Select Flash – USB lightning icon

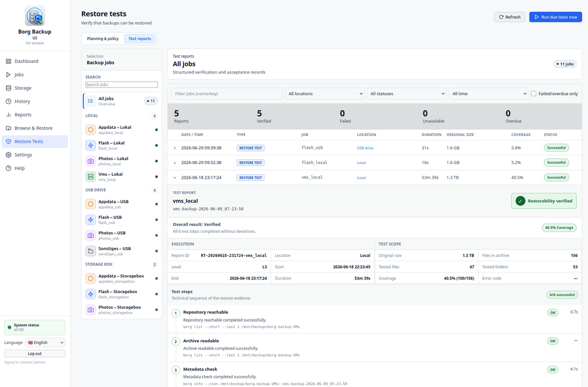point(91,220)
